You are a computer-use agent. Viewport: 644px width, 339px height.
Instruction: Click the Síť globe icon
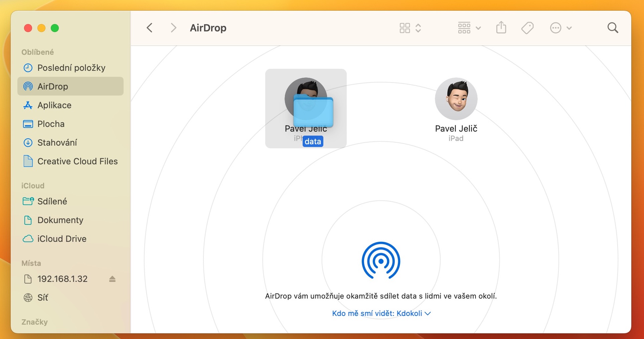[x=28, y=298]
